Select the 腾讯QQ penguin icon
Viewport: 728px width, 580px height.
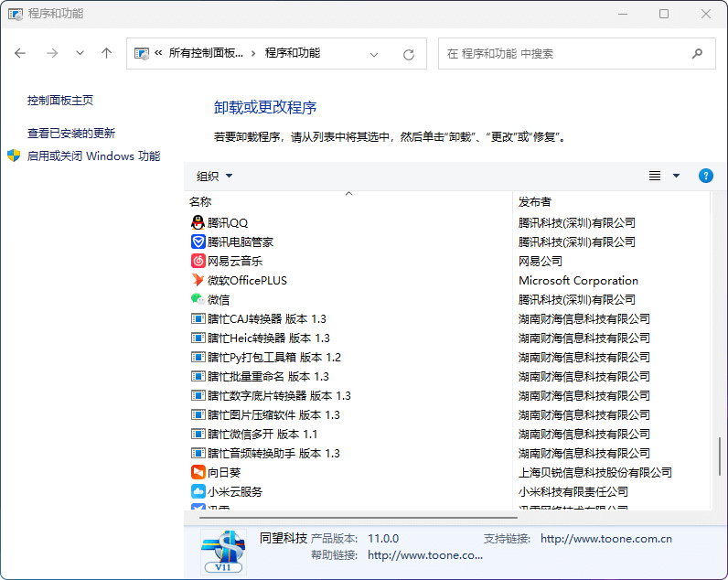click(x=198, y=222)
